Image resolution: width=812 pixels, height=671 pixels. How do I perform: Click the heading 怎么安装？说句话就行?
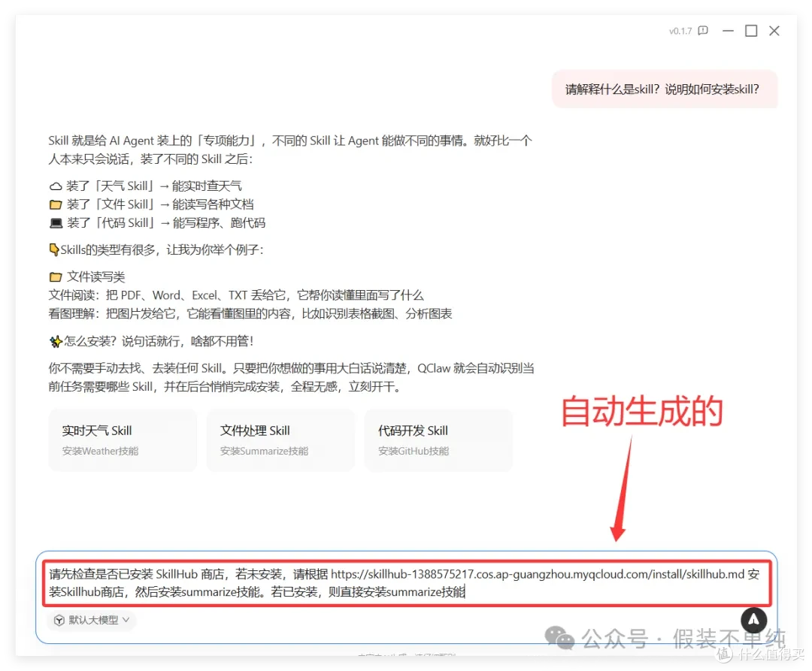coord(151,341)
